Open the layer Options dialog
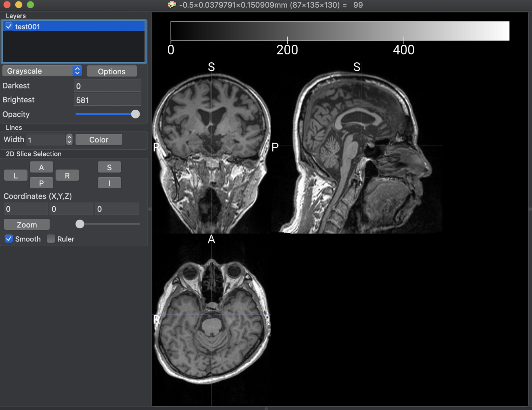Screen dimensions: 532x410 click(112, 71)
